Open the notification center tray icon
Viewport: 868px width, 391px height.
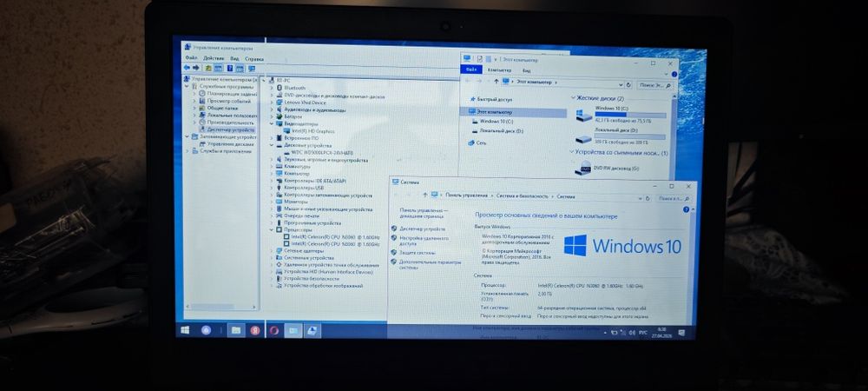(x=681, y=333)
